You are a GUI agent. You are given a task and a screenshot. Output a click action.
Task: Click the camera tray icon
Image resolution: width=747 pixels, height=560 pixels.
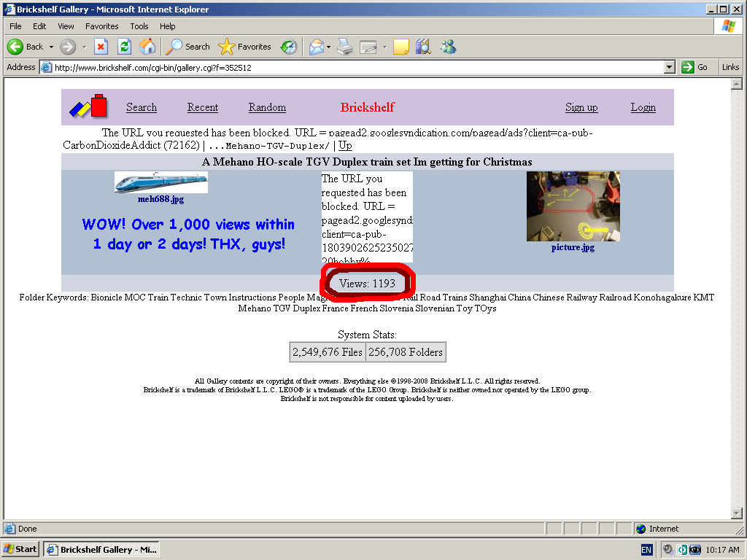695,550
